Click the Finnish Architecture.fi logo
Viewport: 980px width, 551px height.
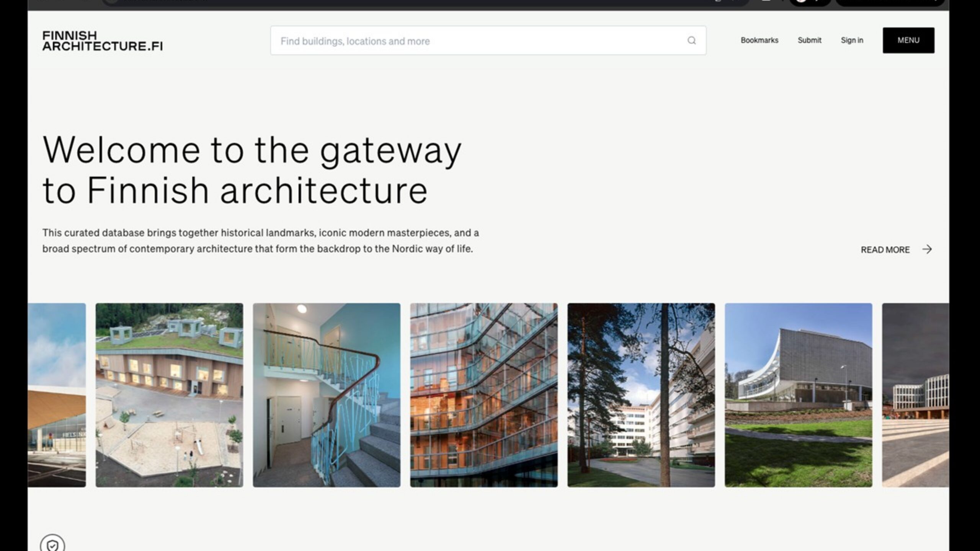pyautogui.click(x=102, y=41)
